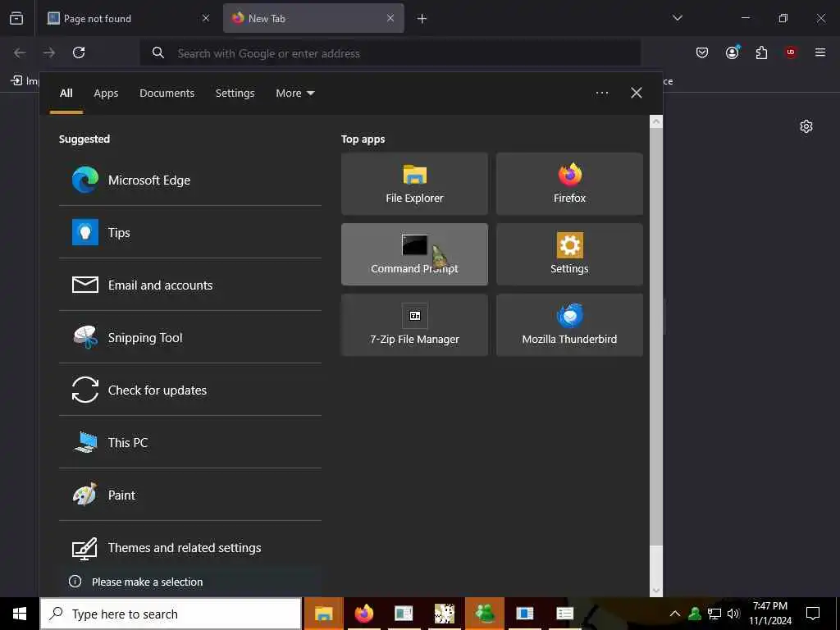Select the All search filter tab
Image resolution: width=840 pixels, height=630 pixels.
click(66, 94)
